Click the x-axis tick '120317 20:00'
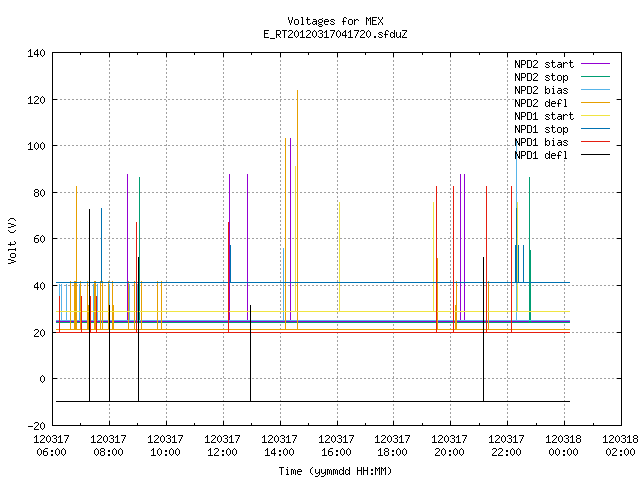This screenshot has width=640, height=480. point(449,446)
